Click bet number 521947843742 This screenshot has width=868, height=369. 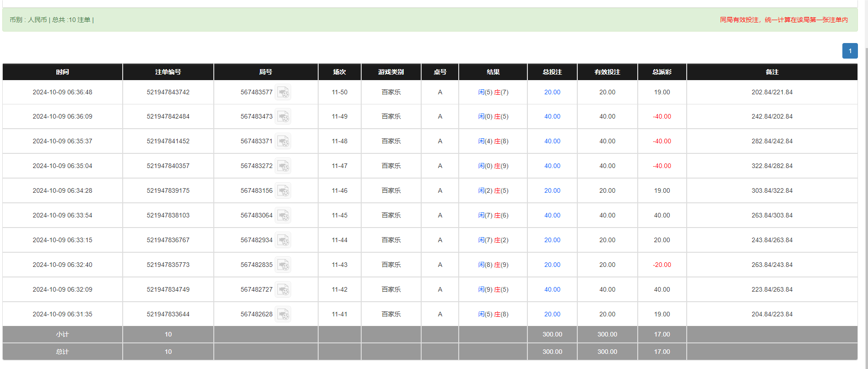click(168, 92)
